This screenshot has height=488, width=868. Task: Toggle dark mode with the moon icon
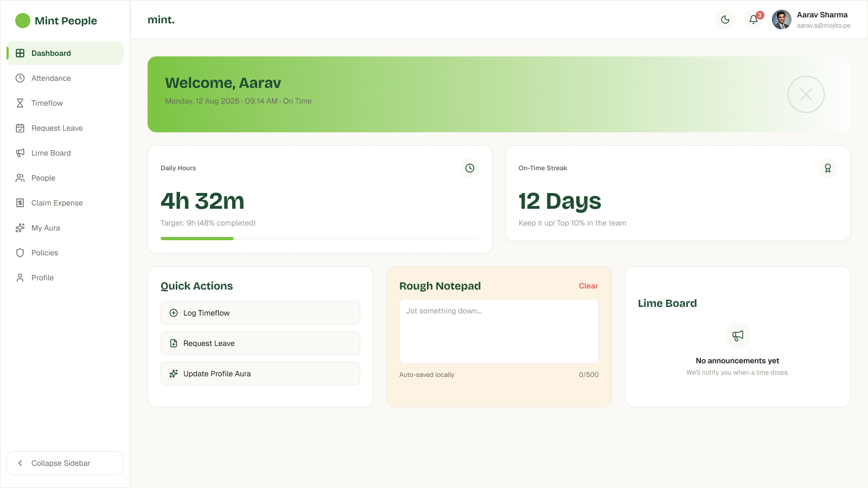725,20
